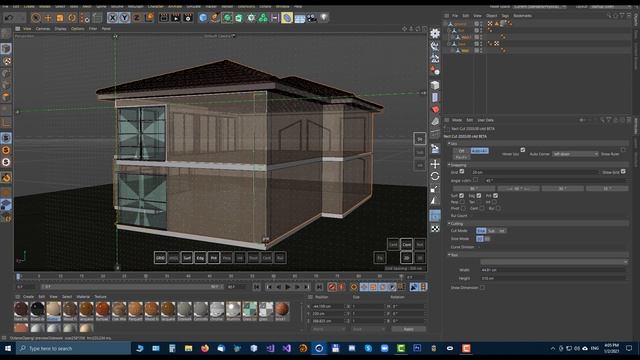Toggle the Show Grid checkbox
This screenshot has height=360, width=640.
point(623,171)
